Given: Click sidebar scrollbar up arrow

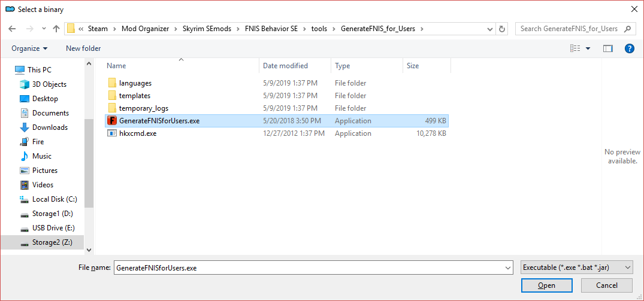Looking at the screenshot, I should click(89, 63).
